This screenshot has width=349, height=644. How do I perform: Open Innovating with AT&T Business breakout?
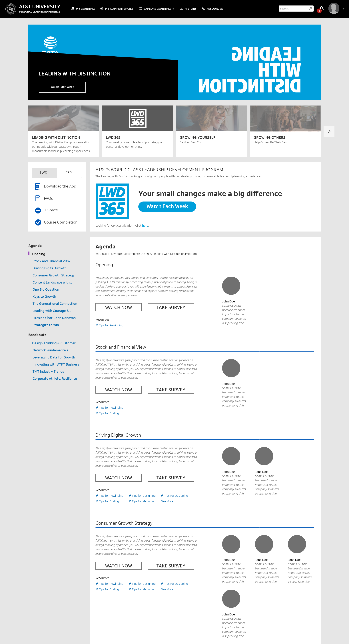(x=56, y=364)
